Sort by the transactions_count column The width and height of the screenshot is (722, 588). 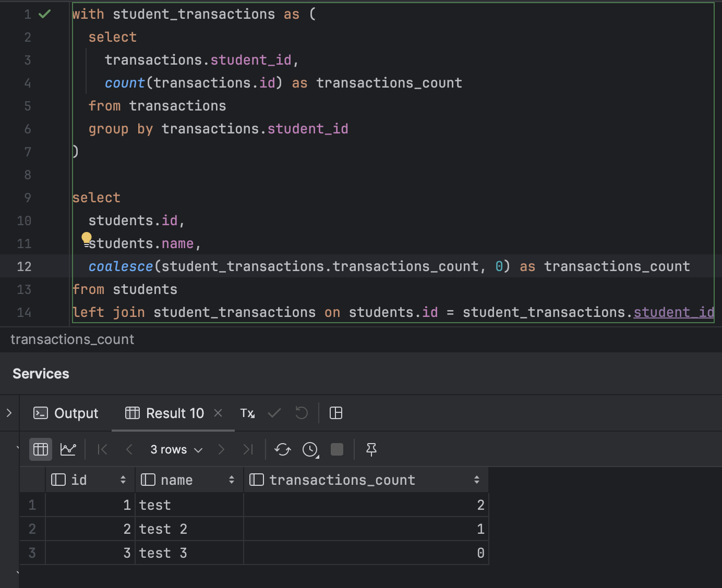(x=476, y=480)
